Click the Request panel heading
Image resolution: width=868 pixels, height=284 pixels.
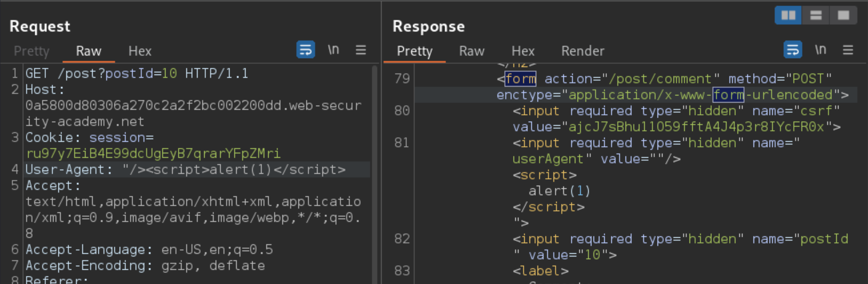[x=40, y=26]
